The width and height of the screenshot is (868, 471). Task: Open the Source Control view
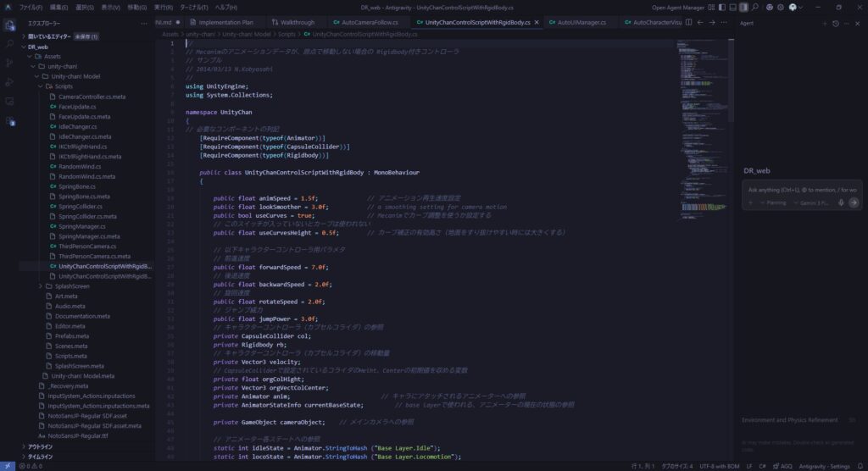pos(9,63)
